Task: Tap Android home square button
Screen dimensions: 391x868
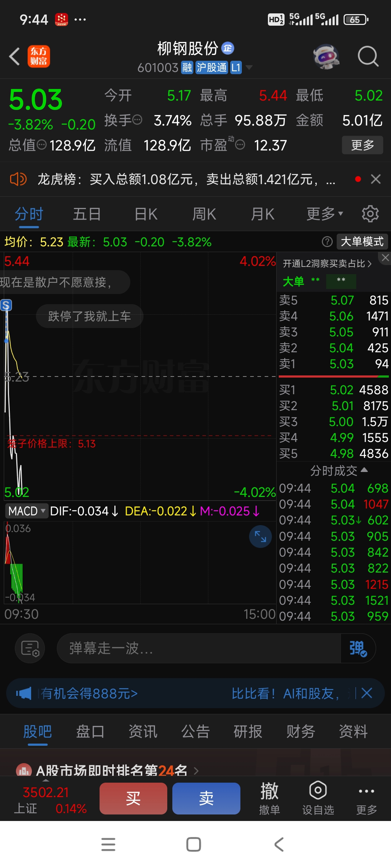Action: tap(194, 844)
